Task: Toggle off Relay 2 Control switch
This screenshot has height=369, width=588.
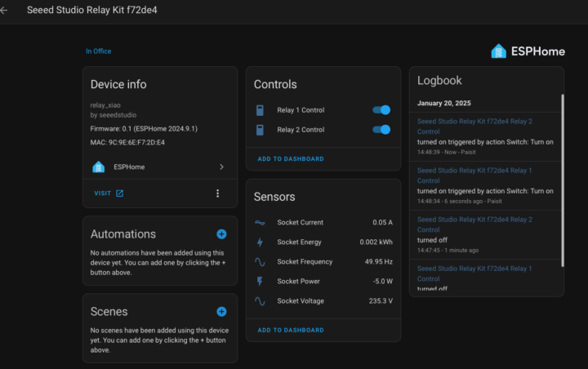Action: coord(381,129)
